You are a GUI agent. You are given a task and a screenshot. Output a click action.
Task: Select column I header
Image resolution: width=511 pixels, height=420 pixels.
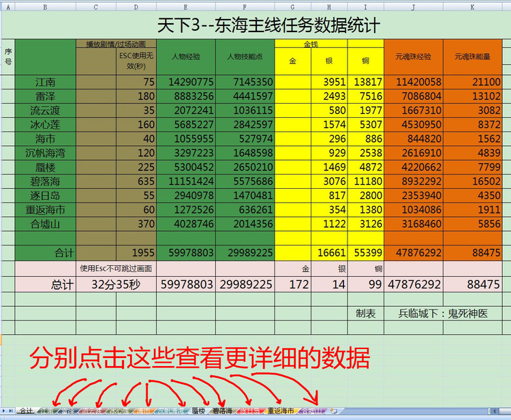pyautogui.click(x=366, y=7)
